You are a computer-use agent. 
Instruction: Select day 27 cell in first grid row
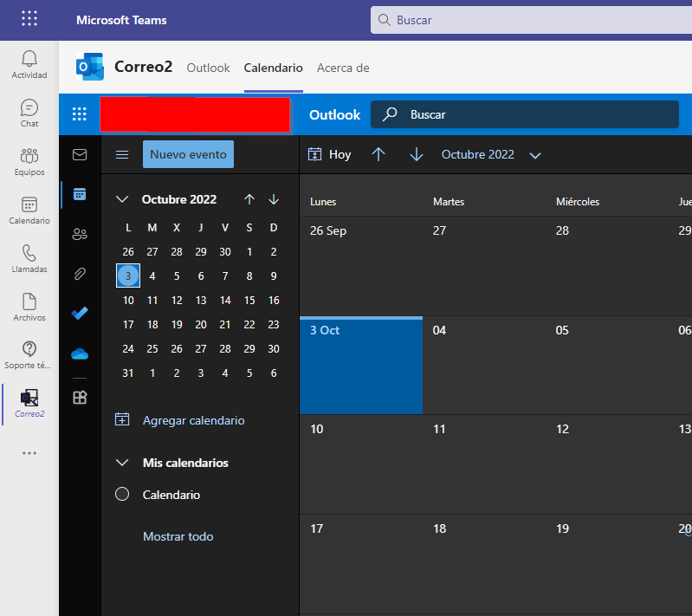[x=483, y=266]
